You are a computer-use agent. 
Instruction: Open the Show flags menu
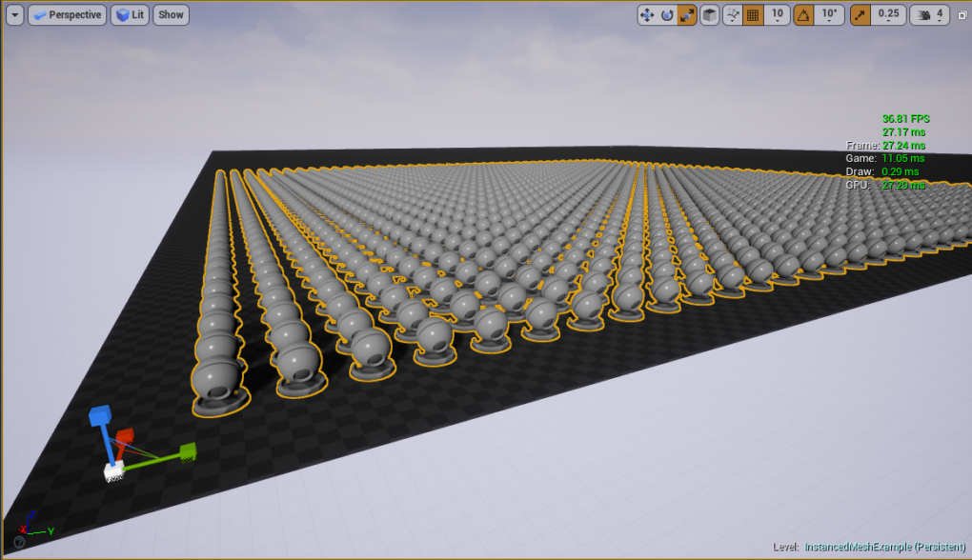pyautogui.click(x=171, y=15)
